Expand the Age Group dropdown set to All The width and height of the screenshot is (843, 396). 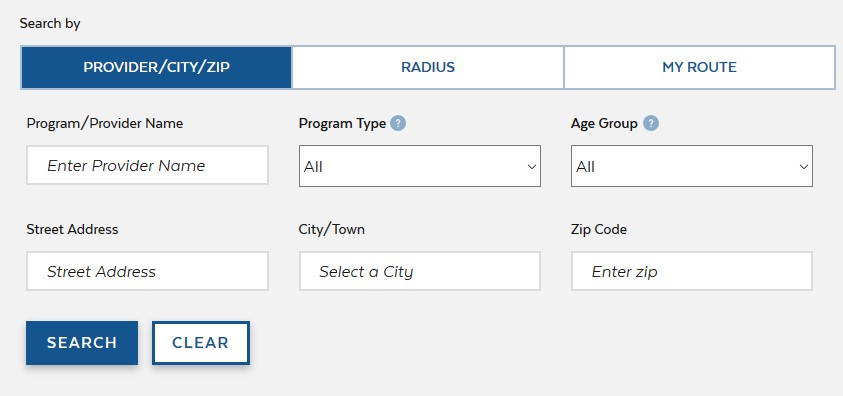(692, 166)
